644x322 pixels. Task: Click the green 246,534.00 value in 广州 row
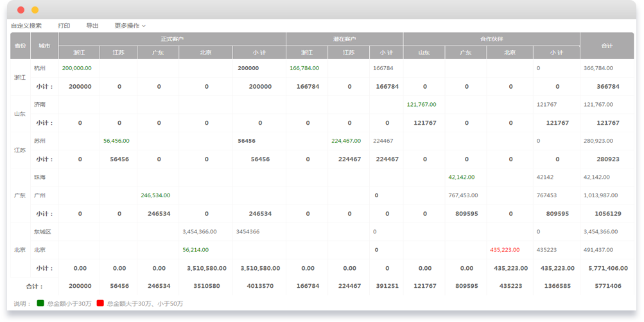[x=155, y=195]
